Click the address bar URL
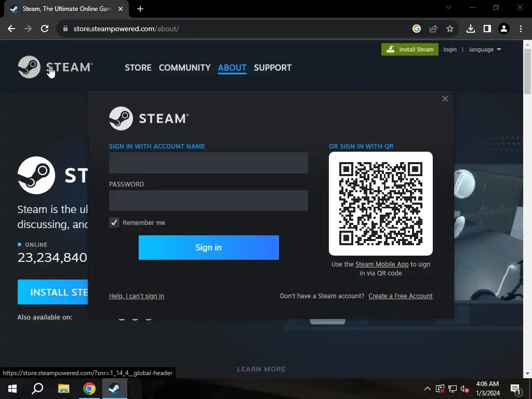 point(126,29)
